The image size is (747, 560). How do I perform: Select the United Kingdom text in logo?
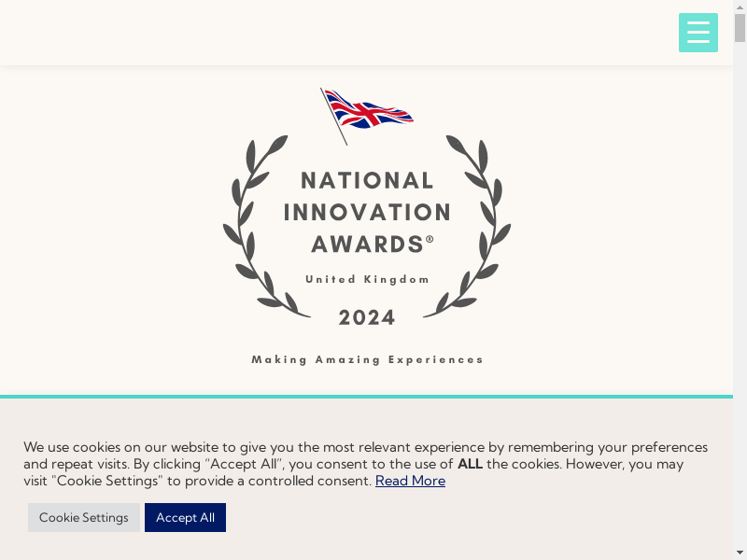point(367,279)
